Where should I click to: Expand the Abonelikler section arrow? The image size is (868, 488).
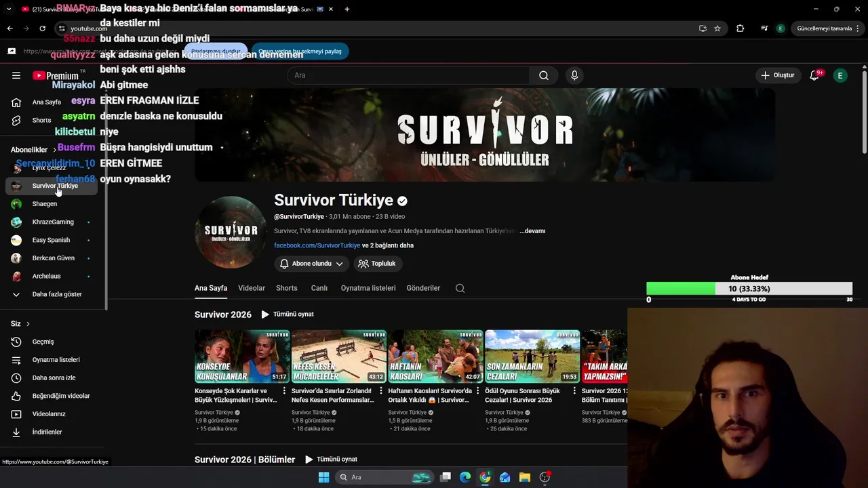54,150
